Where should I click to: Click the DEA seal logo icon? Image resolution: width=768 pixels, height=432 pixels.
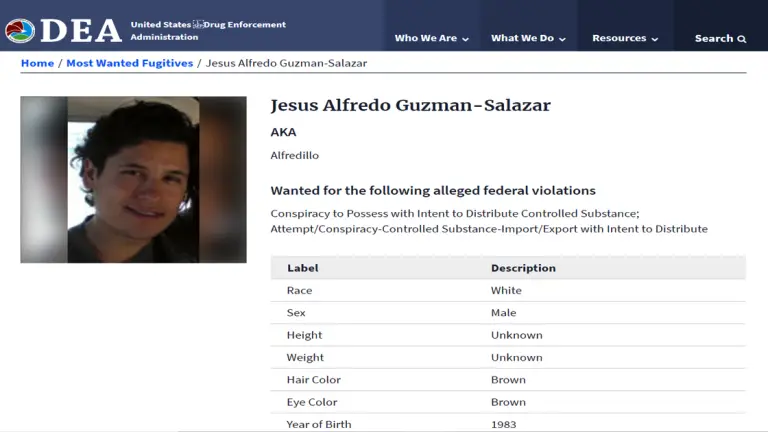pyautogui.click(x=19, y=31)
